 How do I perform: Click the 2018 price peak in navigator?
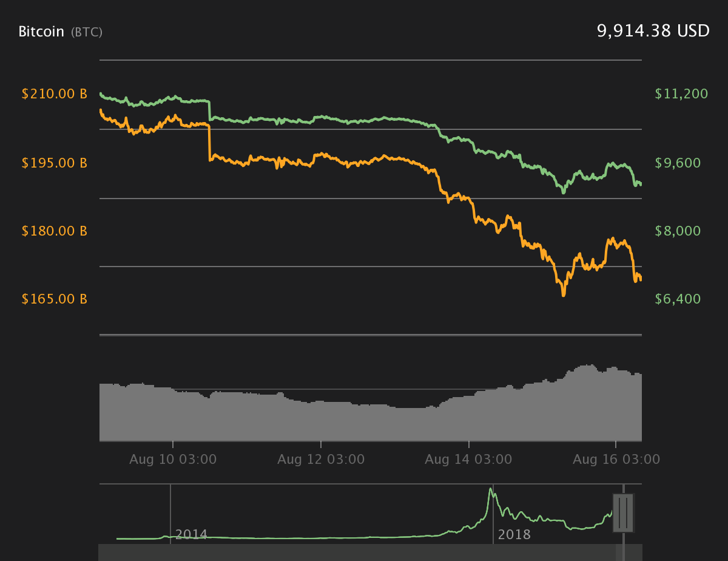(x=490, y=489)
